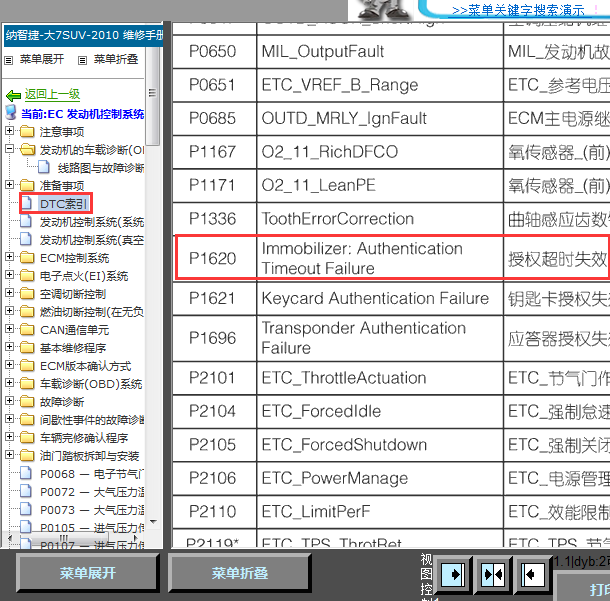This screenshot has width=610, height=601.
Task: Click the CAN通信单元 folder icon
Action: (27, 329)
